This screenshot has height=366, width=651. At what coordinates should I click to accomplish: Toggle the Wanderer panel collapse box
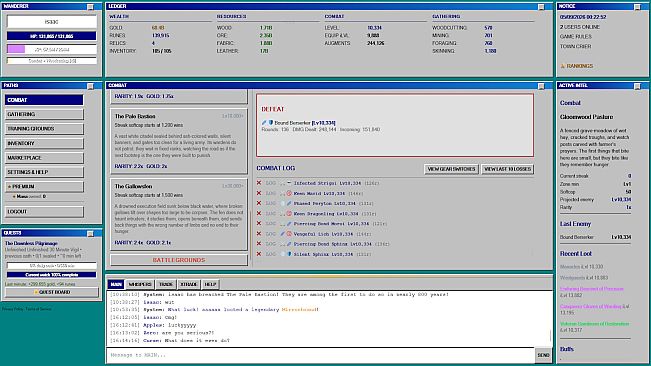tap(90, 7)
